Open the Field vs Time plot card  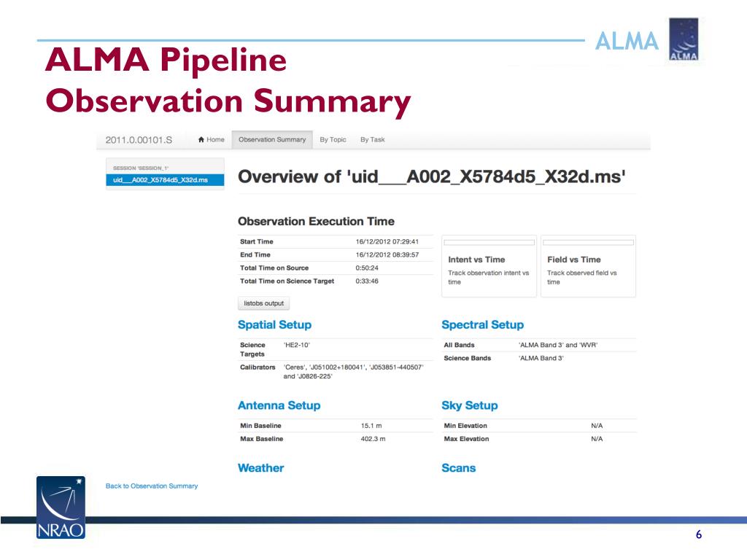click(x=588, y=266)
